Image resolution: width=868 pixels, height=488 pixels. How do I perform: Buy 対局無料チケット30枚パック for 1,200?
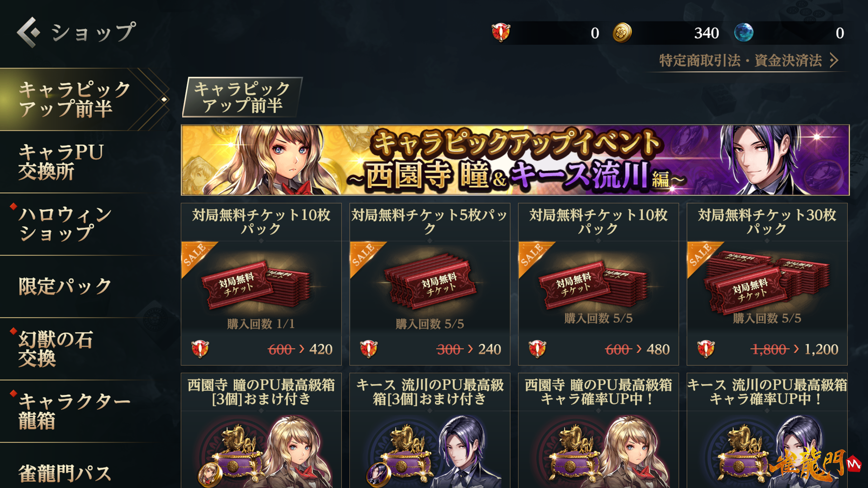click(x=767, y=284)
